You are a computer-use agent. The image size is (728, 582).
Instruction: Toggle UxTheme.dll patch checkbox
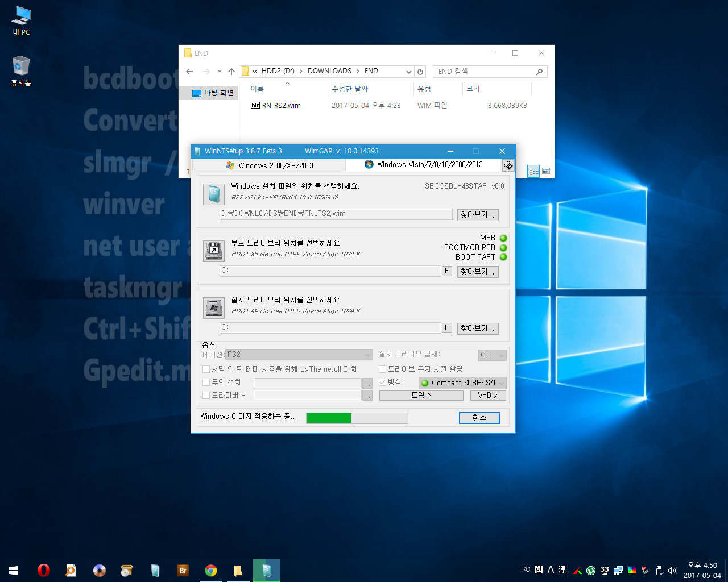[206, 369]
